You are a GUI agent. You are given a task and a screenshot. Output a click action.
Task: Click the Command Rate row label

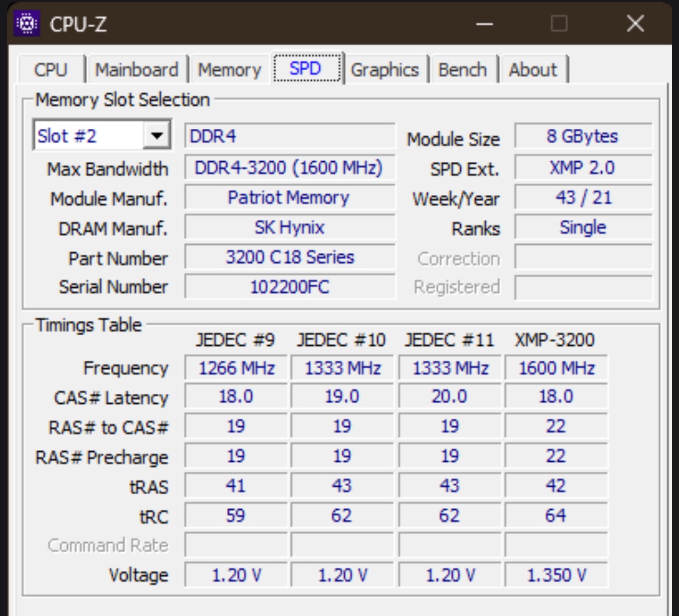click(108, 545)
